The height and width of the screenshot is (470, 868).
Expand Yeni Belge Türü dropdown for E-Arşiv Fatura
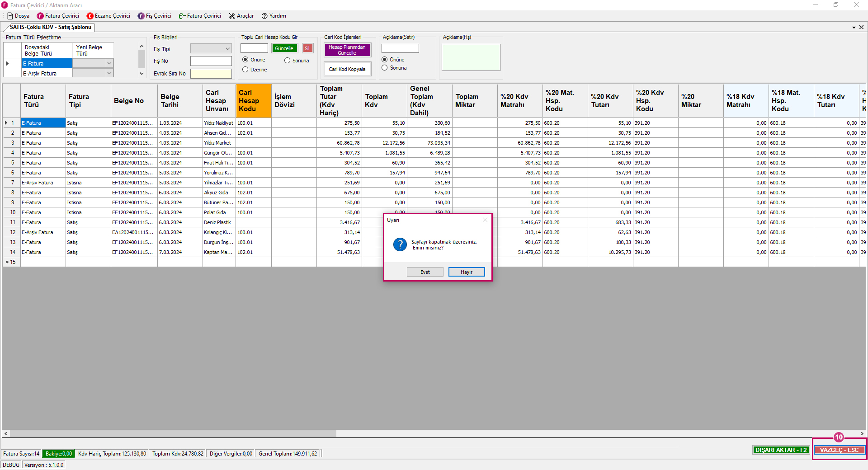click(x=109, y=73)
